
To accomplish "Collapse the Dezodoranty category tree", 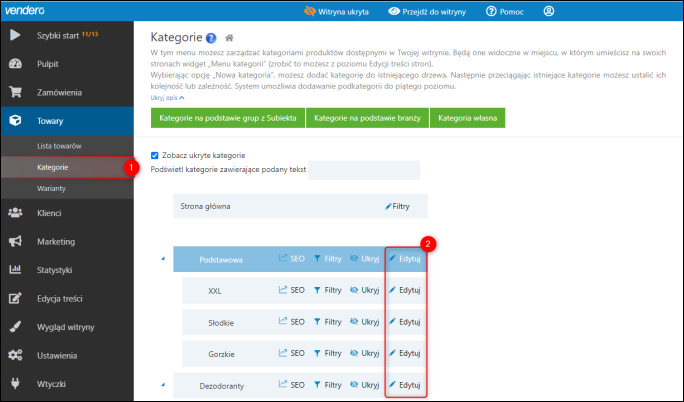I will (x=163, y=385).
